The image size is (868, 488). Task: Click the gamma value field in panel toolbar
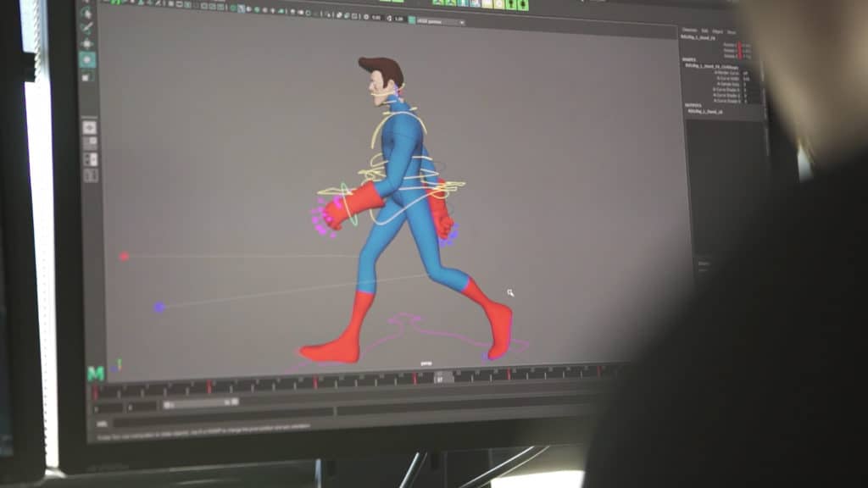(x=398, y=19)
